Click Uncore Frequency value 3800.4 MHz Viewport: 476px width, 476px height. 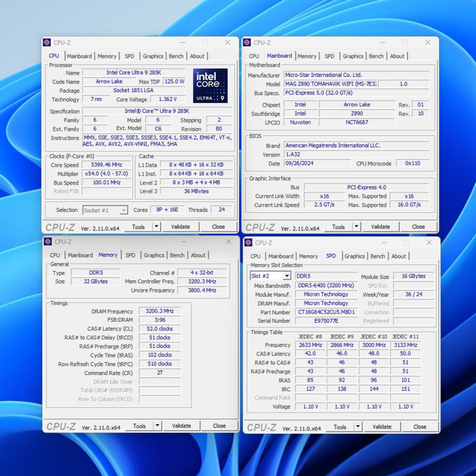point(202,290)
